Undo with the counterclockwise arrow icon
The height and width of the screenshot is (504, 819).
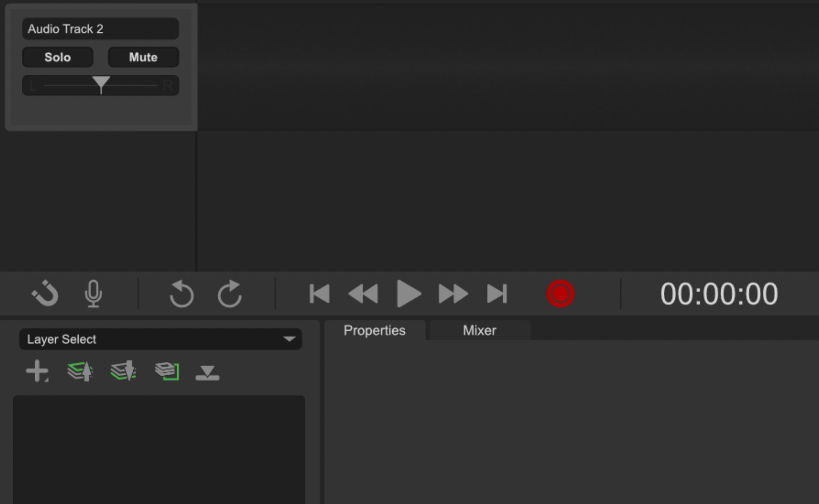[x=181, y=294]
